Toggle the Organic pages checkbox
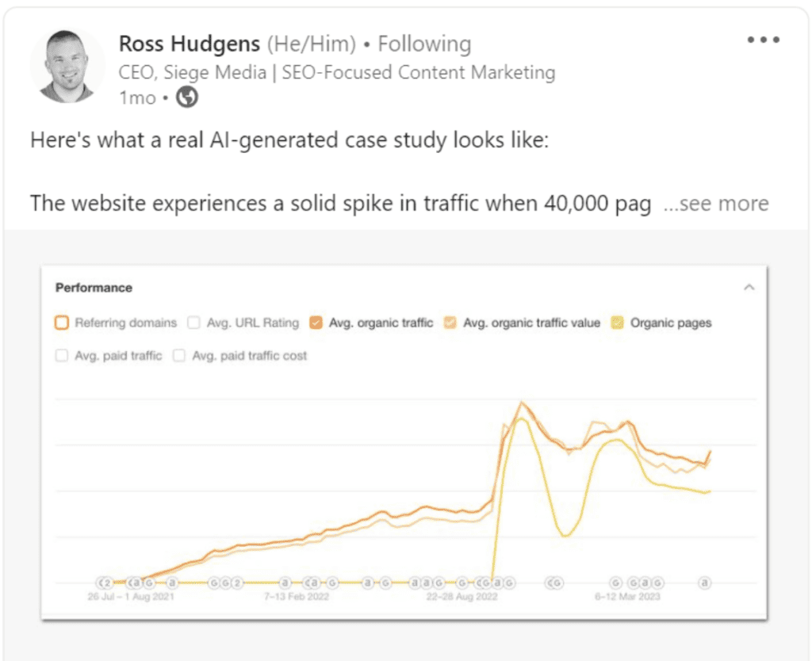This screenshot has height=661, width=812. click(617, 323)
